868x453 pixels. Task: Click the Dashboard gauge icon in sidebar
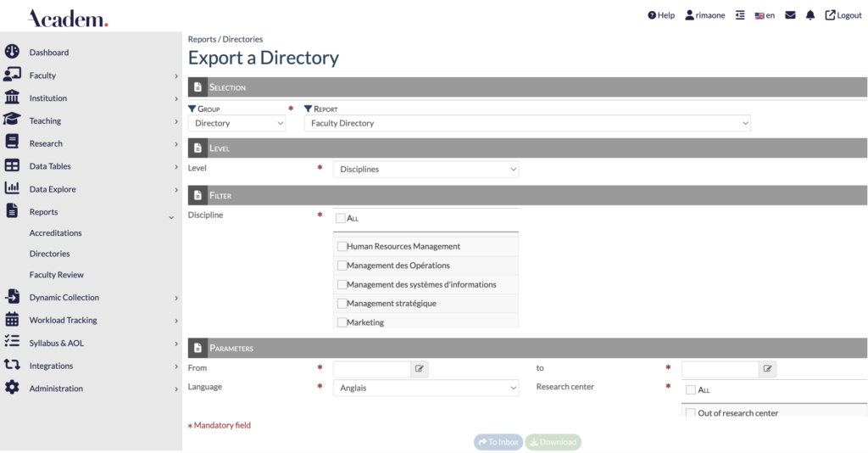12,52
